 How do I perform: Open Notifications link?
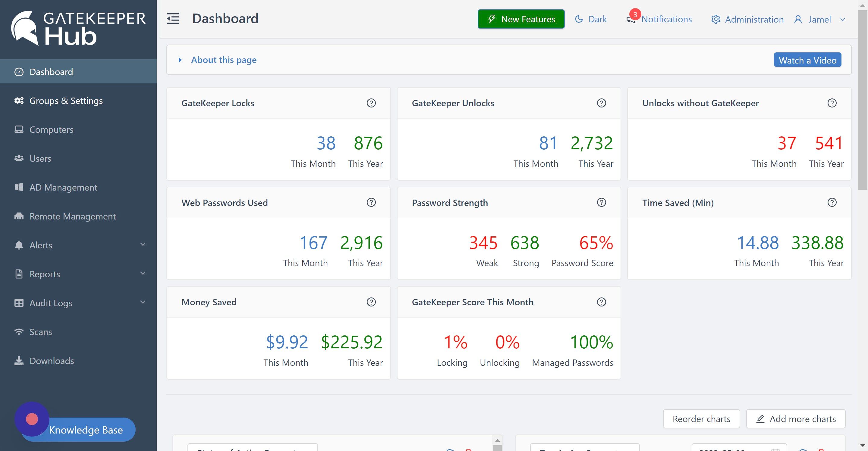point(666,19)
